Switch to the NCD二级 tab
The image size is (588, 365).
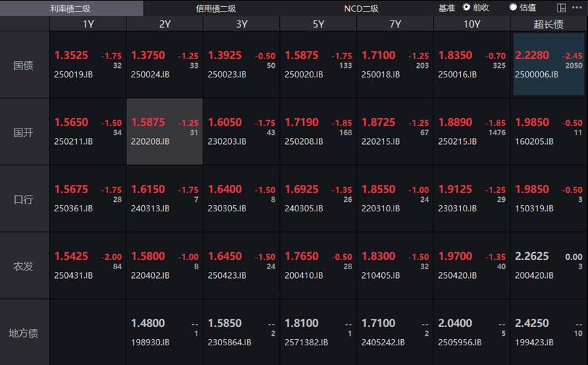point(361,8)
